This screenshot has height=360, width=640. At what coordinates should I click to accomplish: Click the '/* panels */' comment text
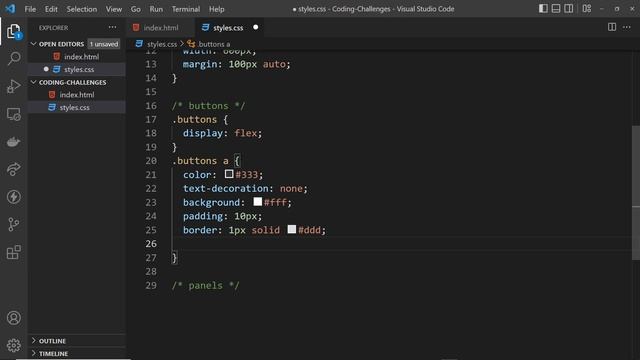[x=205, y=285]
